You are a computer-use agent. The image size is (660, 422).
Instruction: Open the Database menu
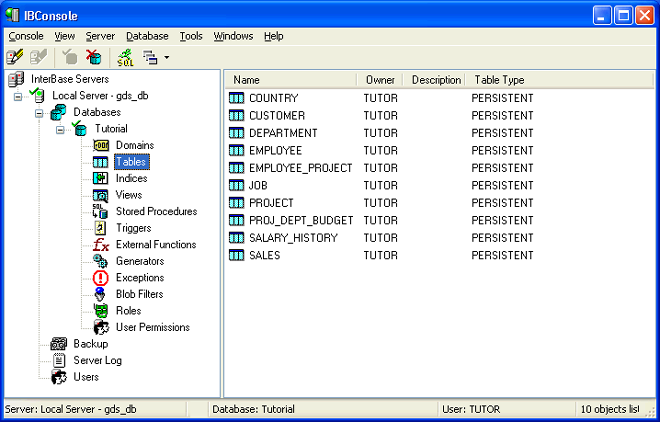click(x=147, y=36)
